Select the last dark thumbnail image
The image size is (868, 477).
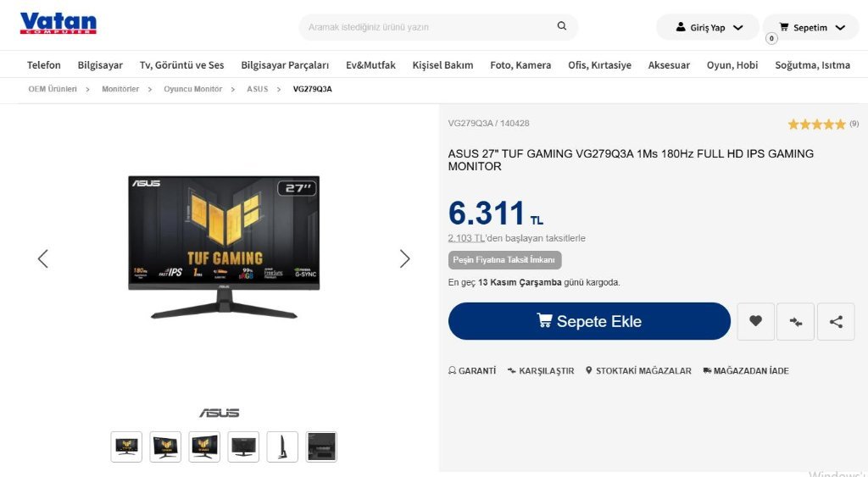click(321, 446)
